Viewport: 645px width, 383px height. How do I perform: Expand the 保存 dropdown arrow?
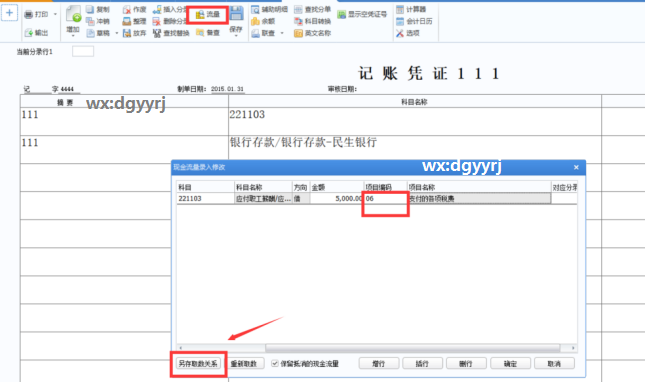click(x=236, y=36)
